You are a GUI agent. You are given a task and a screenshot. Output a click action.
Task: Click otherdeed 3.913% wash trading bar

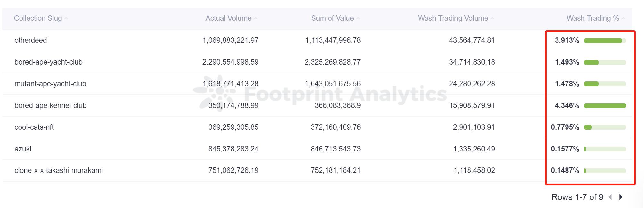pos(605,41)
